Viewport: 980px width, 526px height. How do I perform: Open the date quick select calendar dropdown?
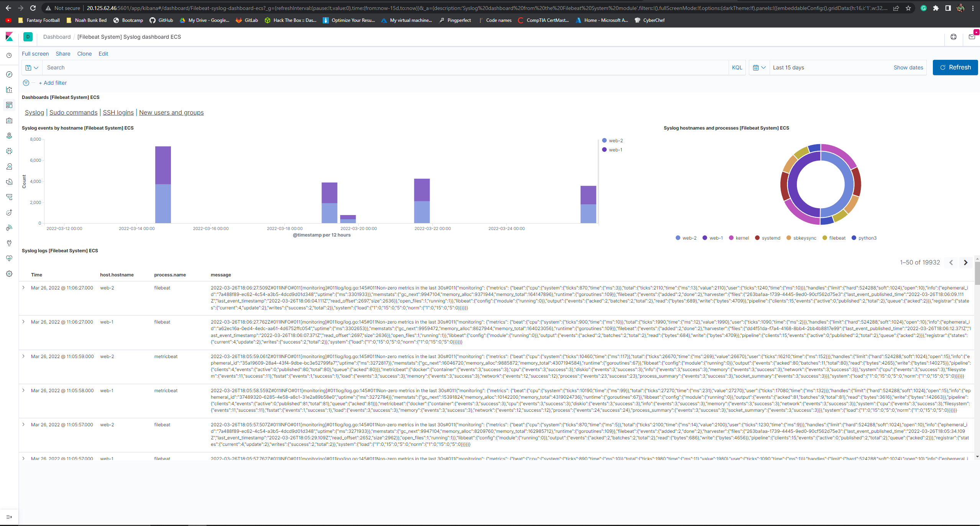click(x=758, y=67)
